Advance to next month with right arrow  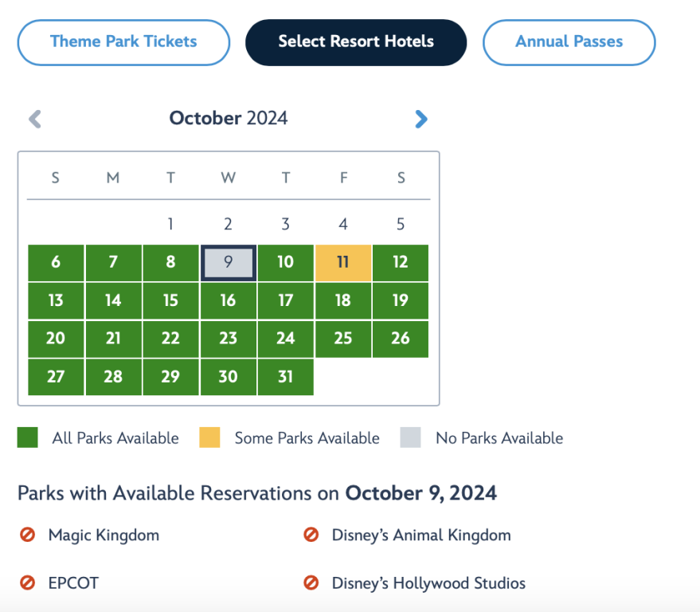[x=421, y=120]
